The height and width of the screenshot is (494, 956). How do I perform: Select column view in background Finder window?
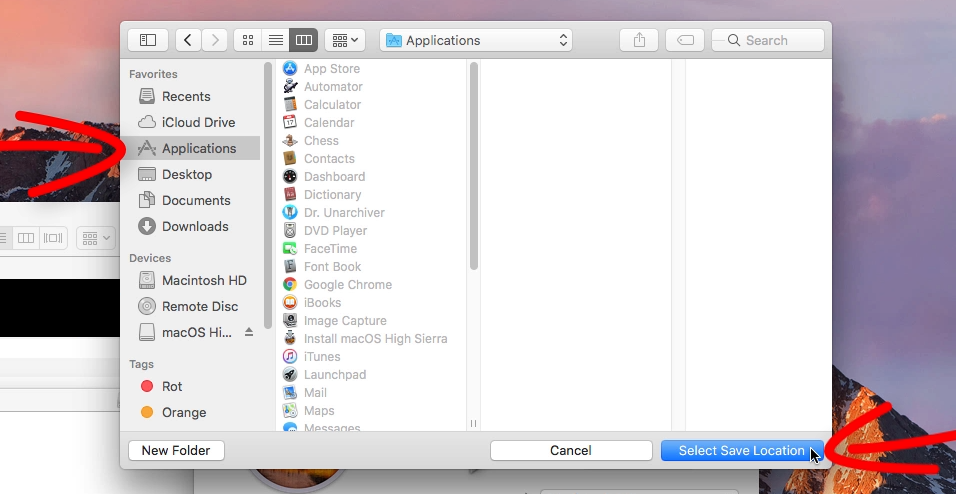[x=26, y=238]
